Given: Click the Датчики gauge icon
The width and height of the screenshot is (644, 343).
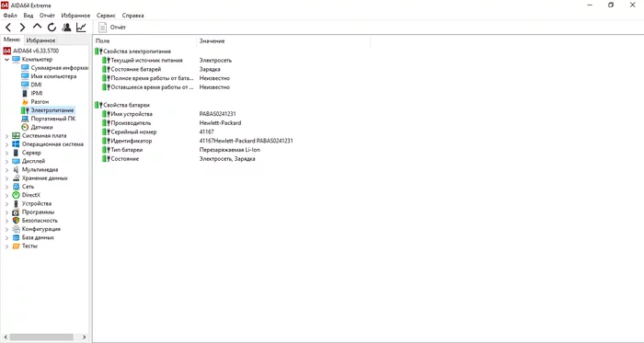Looking at the screenshot, I should coord(25,127).
